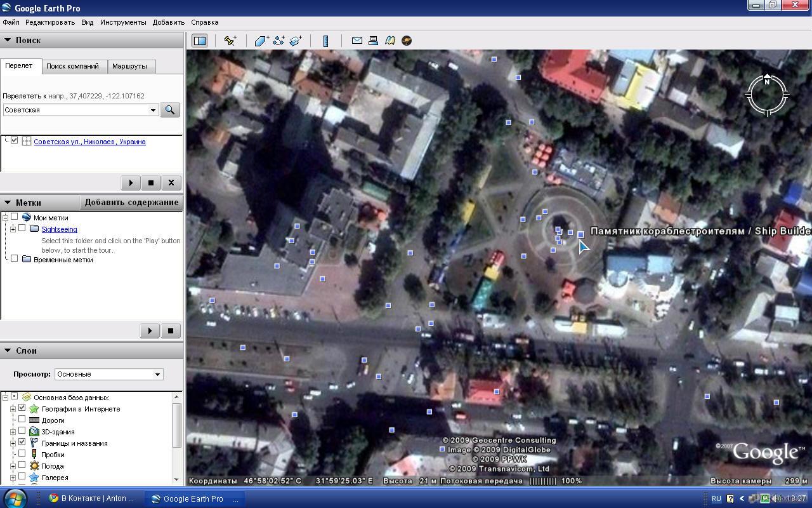Click the Добавить содержание button
This screenshot has height=508, width=812.
(131, 203)
